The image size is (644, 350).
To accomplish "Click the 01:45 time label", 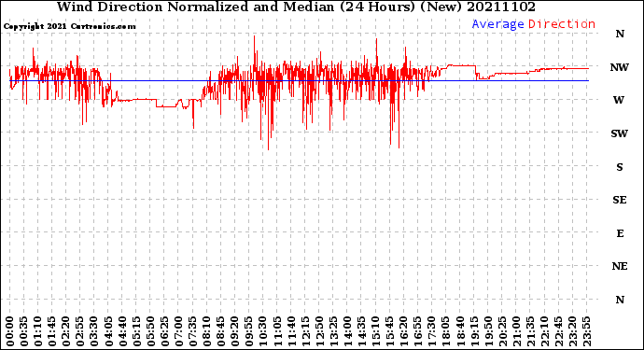I will [x=51, y=331].
